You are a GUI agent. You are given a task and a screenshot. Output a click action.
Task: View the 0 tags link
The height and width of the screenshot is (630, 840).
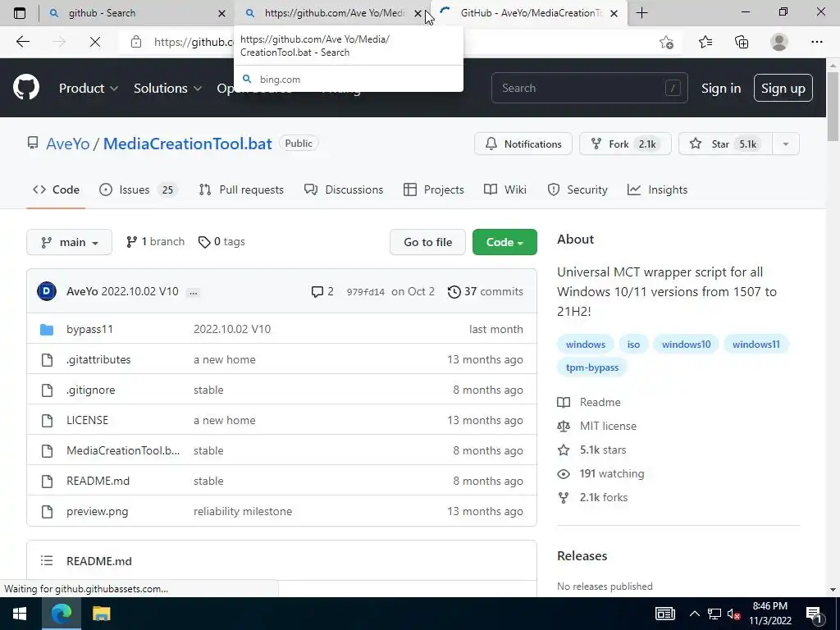(221, 242)
